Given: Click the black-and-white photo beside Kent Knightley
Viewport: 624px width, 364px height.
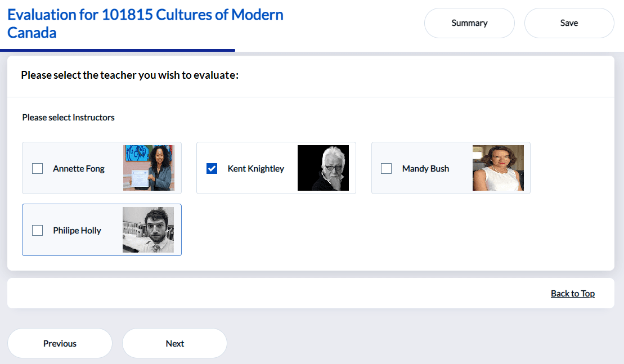Looking at the screenshot, I should (x=323, y=168).
